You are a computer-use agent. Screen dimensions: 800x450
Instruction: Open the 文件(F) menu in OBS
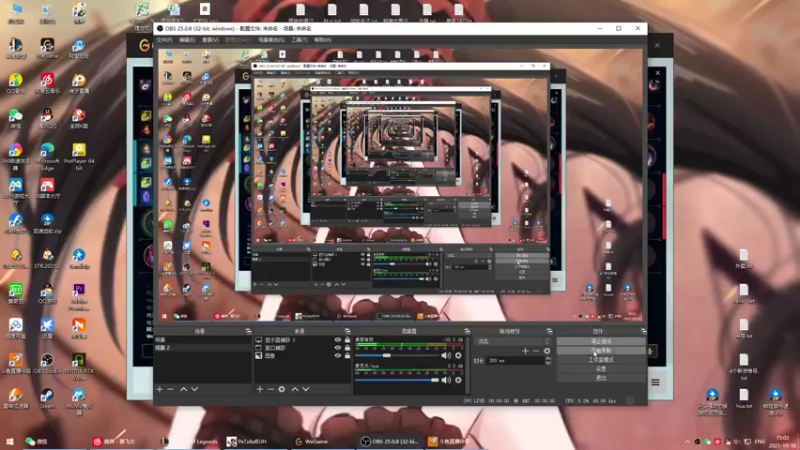[x=165, y=40]
